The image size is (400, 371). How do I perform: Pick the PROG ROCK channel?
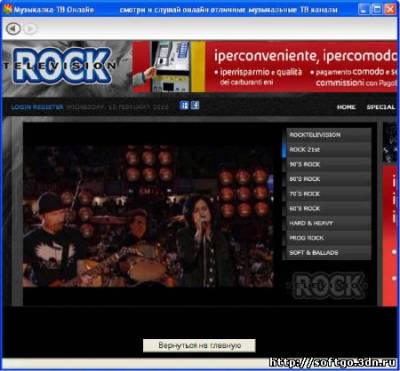[x=327, y=238]
